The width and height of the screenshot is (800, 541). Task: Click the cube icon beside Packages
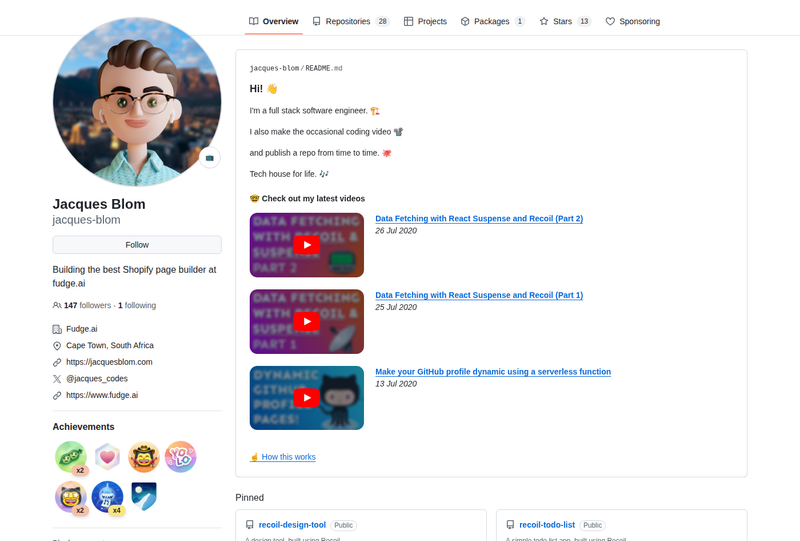(x=465, y=21)
